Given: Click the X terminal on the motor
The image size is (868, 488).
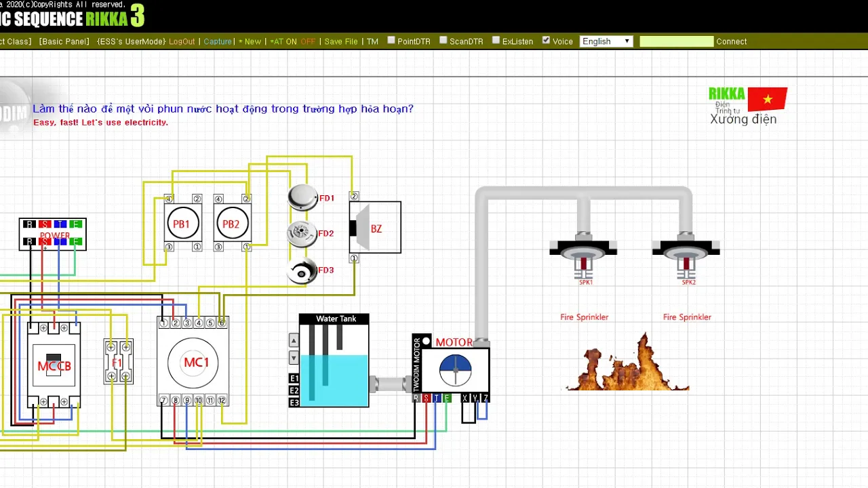Looking at the screenshot, I should pos(465,398).
